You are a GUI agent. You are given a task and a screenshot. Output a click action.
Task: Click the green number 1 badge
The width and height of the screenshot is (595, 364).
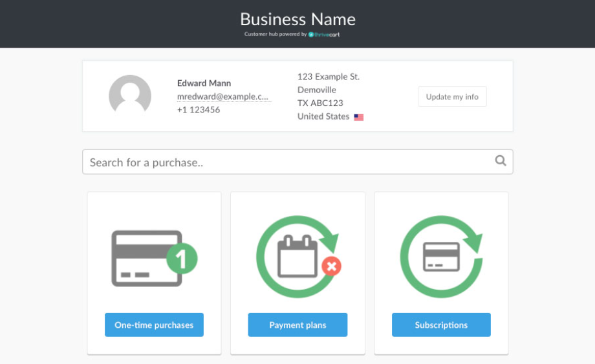182,259
